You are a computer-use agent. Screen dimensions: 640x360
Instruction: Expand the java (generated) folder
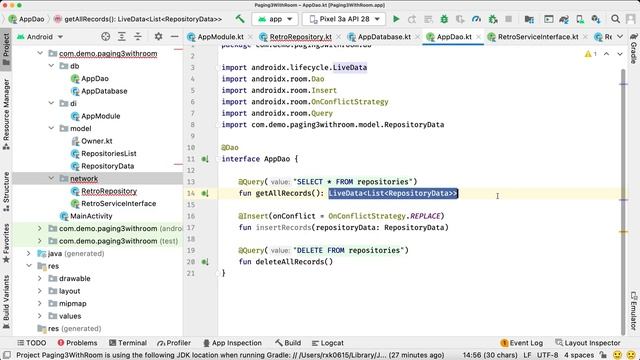pos(29,253)
